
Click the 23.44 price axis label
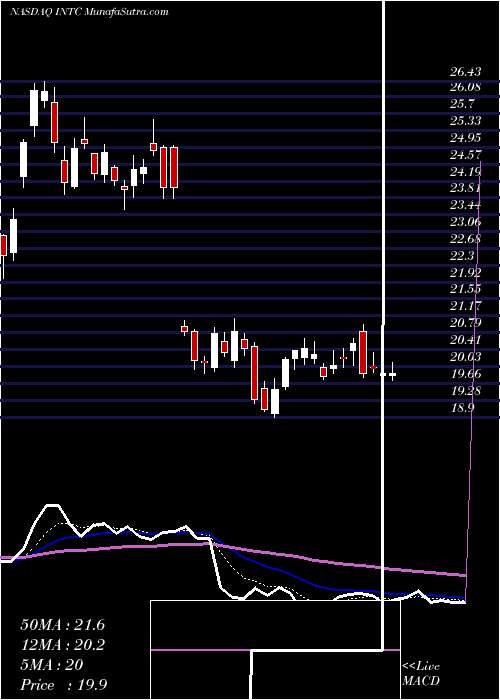pos(465,205)
